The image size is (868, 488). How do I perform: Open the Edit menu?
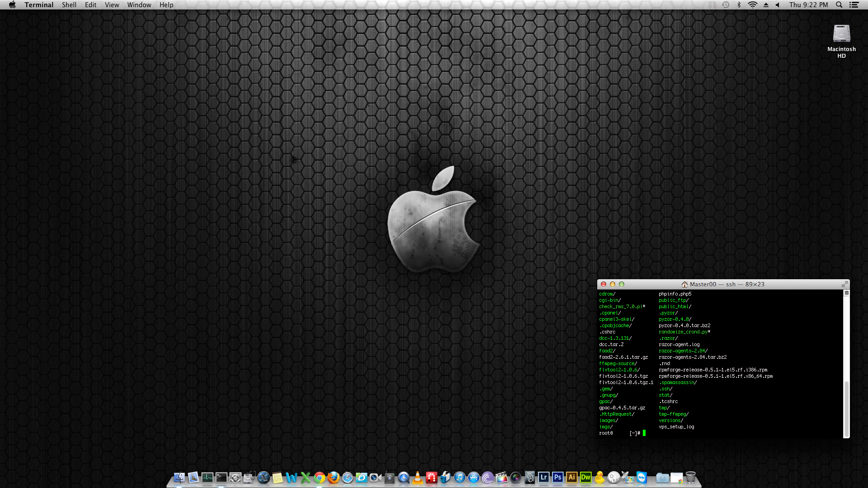pyautogui.click(x=90, y=5)
